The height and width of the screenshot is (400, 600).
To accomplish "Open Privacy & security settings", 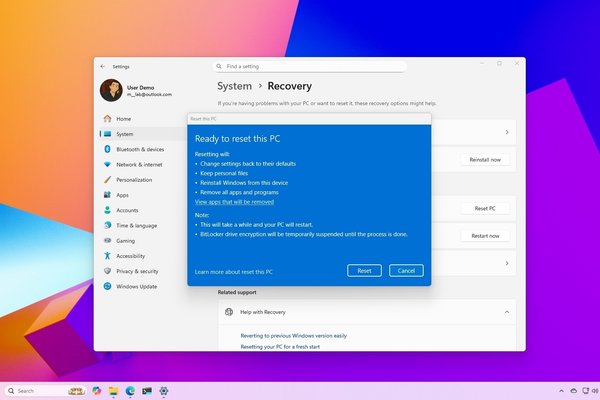I will (x=143, y=271).
